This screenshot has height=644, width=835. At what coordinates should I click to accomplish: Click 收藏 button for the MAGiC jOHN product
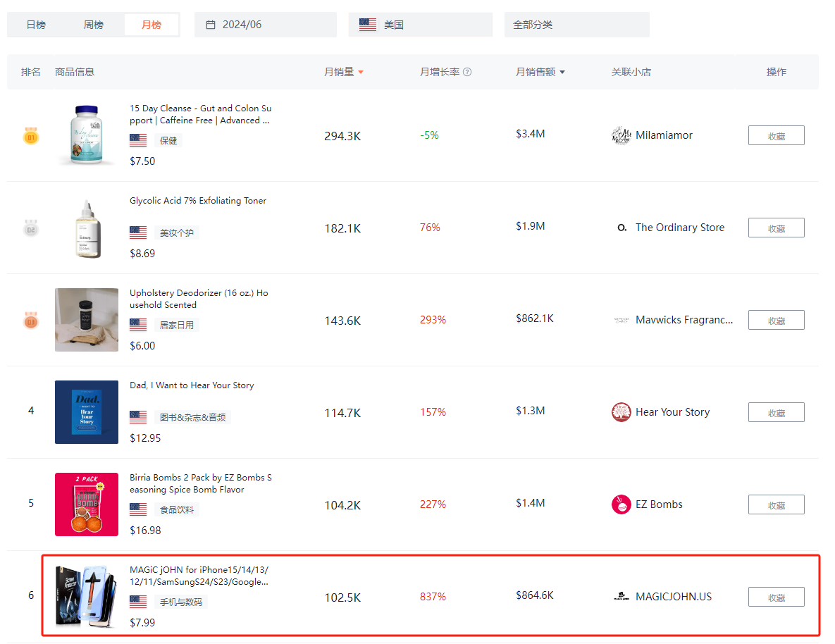(776, 597)
